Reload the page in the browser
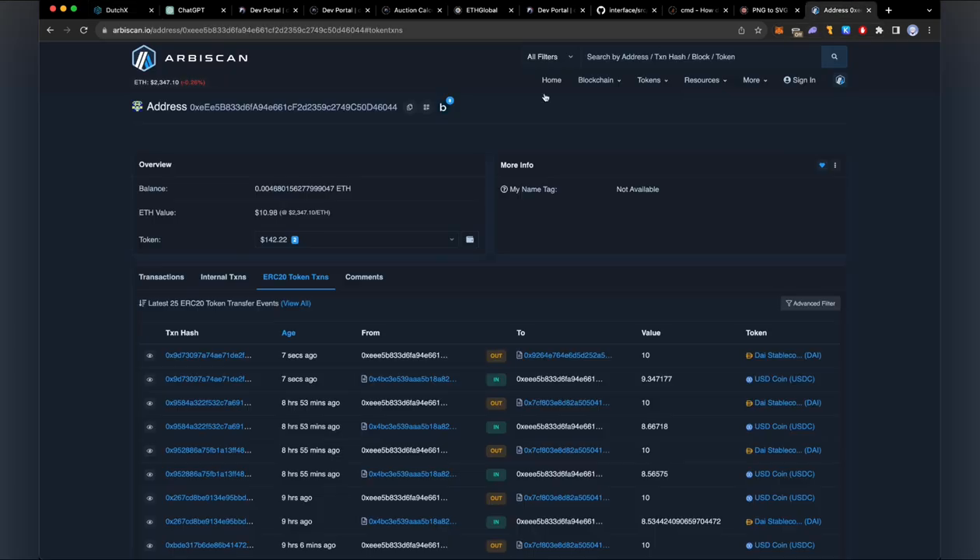 pos(83,30)
